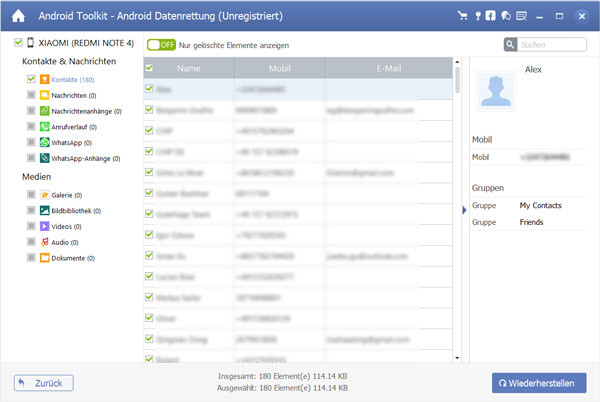Check the Videos (0) checkbox

click(x=31, y=226)
